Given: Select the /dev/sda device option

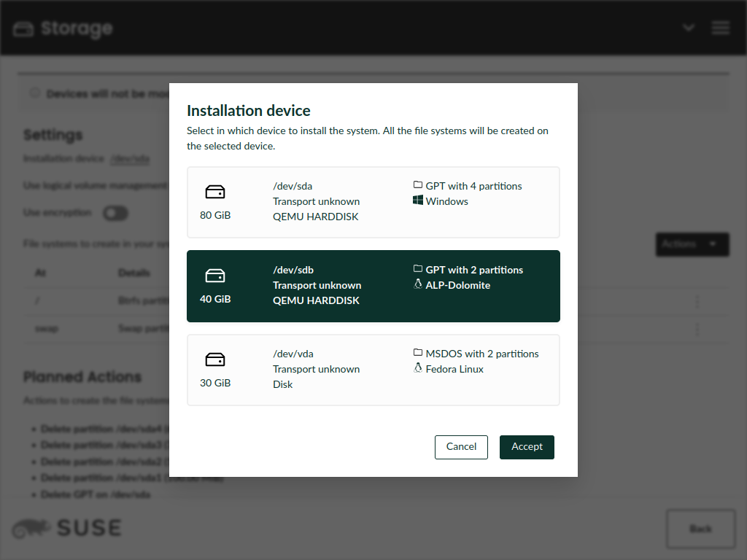Looking at the screenshot, I should tap(373, 202).
